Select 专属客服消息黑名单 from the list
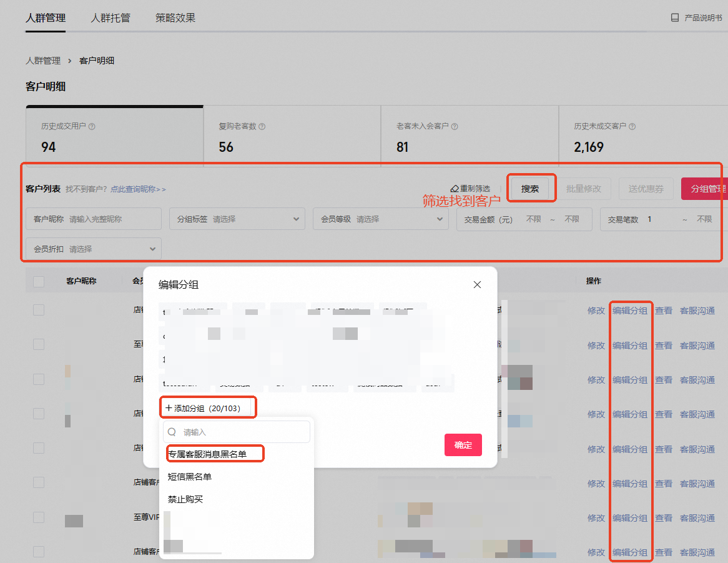728x563 pixels. tap(207, 454)
